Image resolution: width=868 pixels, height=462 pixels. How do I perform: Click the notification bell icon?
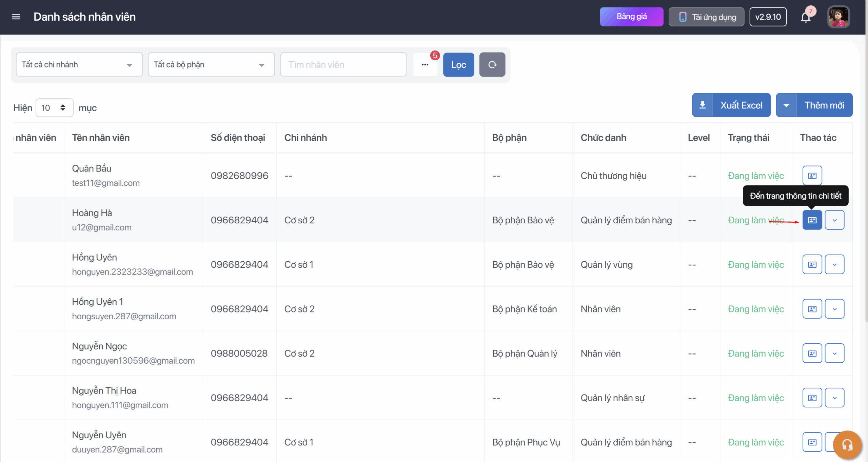click(806, 17)
